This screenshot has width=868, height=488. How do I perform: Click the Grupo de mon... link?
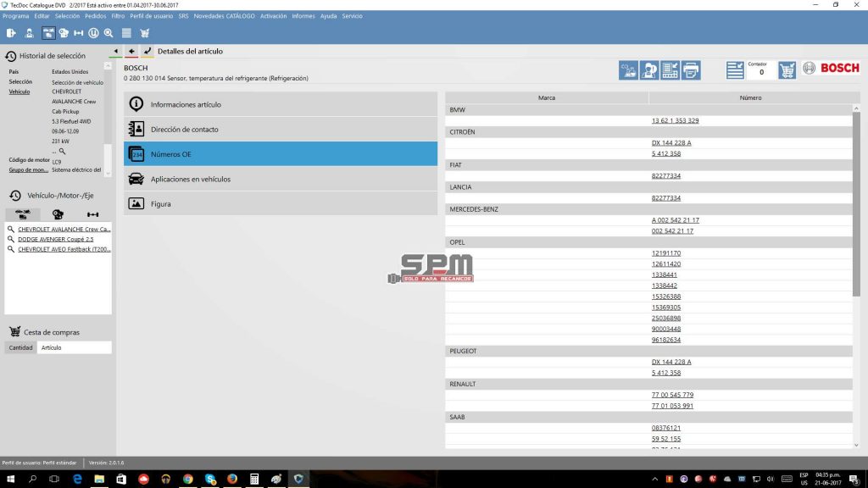(28, 169)
